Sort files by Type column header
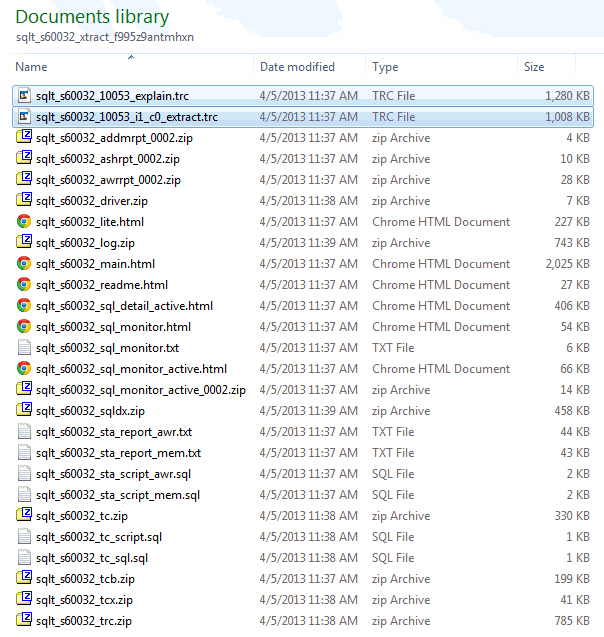The width and height of the screenshot is (604, 637). coord(385,67)
